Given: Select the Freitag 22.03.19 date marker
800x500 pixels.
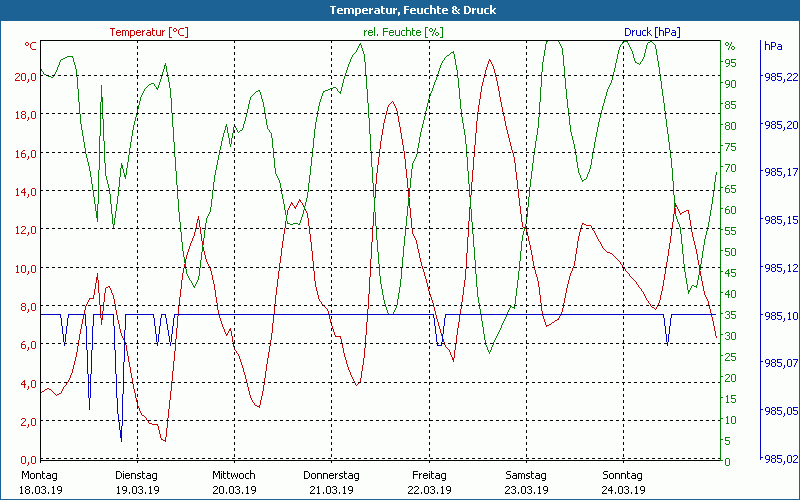Looking at the screenshot, I should (428, 482).
